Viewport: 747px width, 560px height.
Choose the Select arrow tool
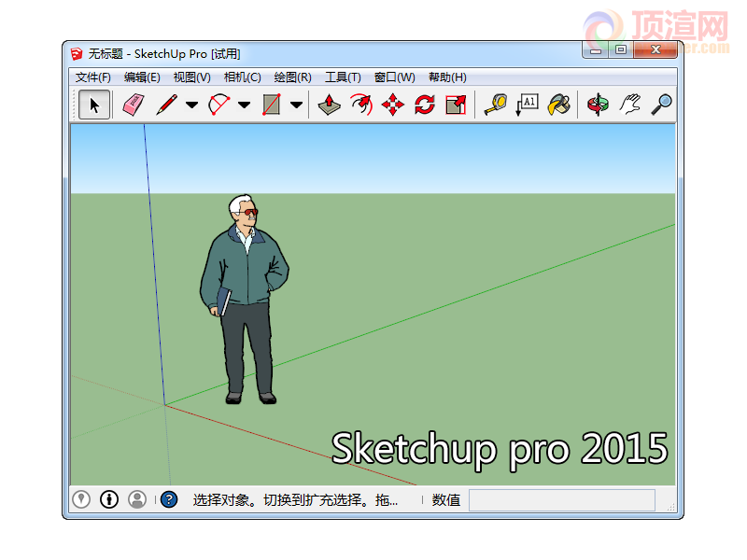pyautogui.click(x=94, y=105)
